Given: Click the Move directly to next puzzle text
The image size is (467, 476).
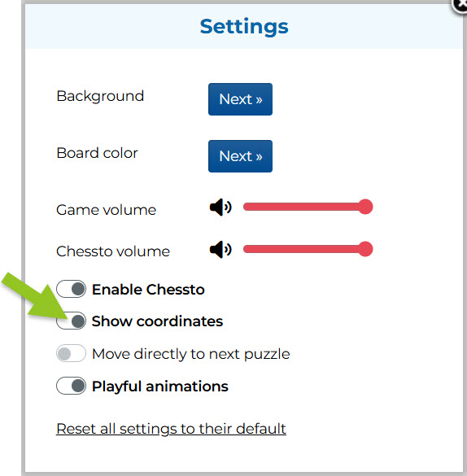Looking at the screenshot, I should pos(191,354).
